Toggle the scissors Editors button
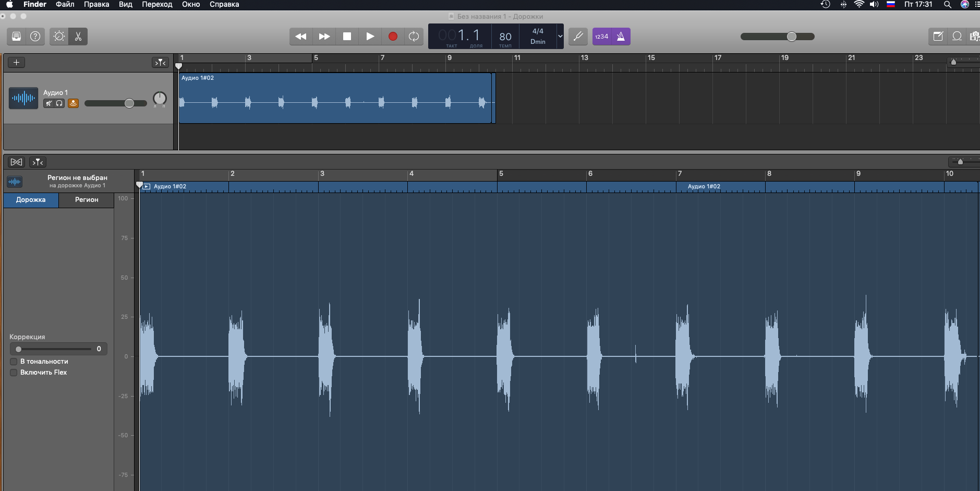The width and height of the screenshot is (980, 491). (78, 37)
